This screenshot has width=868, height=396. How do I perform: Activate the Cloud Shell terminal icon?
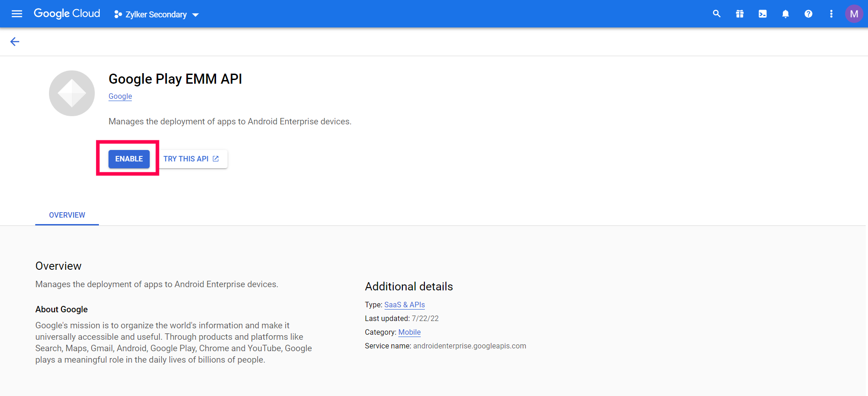click(763, 14)
